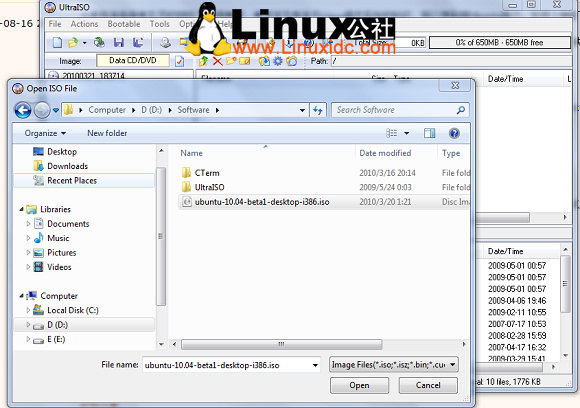Select E (E:) drive in navigation pane
The image size is (580, 408).
[56, 339]
